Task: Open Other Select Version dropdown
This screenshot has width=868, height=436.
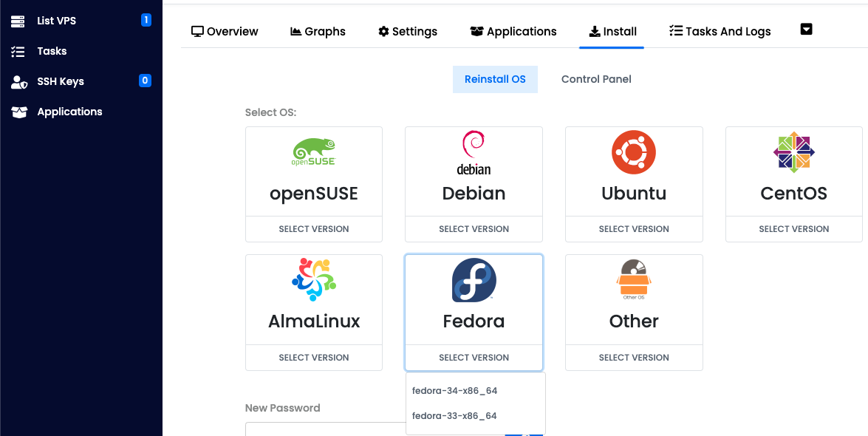Action: pyautogui.click(x=634, y=358)
